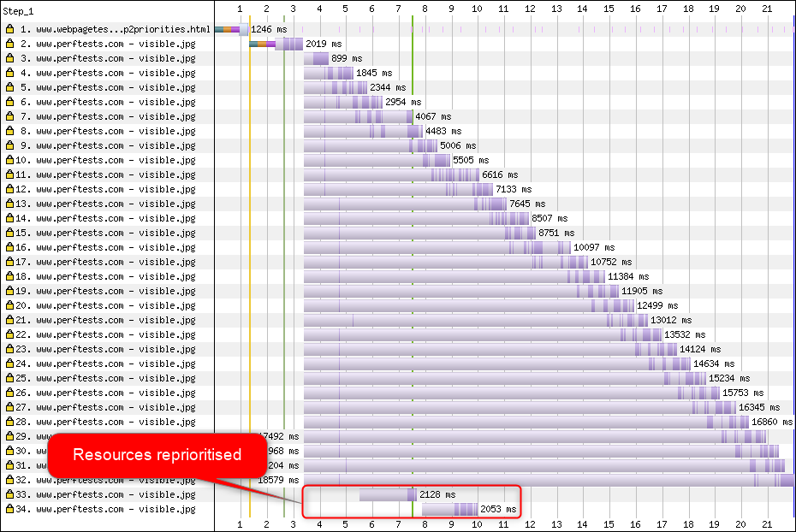Viewport: 796px width, 532px height.
Task: Select the 11905 ms timing label
Action: click(x=642, y=291)
